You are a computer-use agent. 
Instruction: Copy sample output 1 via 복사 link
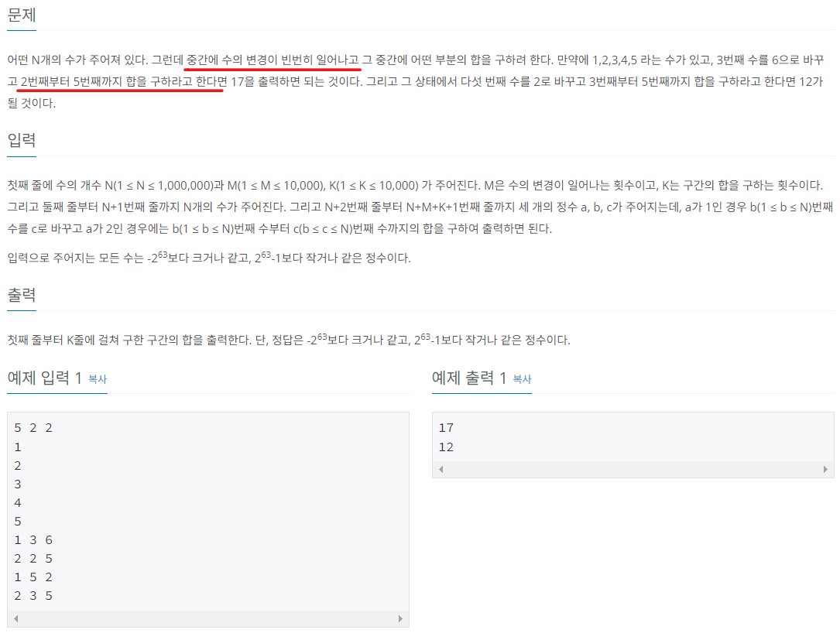523,379
